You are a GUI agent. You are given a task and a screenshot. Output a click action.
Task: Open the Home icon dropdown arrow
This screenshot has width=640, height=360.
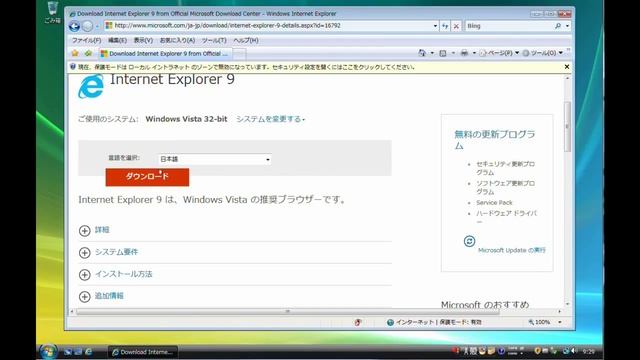(x=432, y=53)
